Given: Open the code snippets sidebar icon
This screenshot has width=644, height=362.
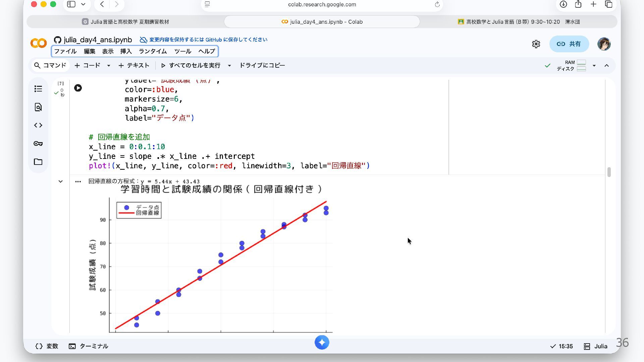Looking at the screenshot, I should (38, 125).
